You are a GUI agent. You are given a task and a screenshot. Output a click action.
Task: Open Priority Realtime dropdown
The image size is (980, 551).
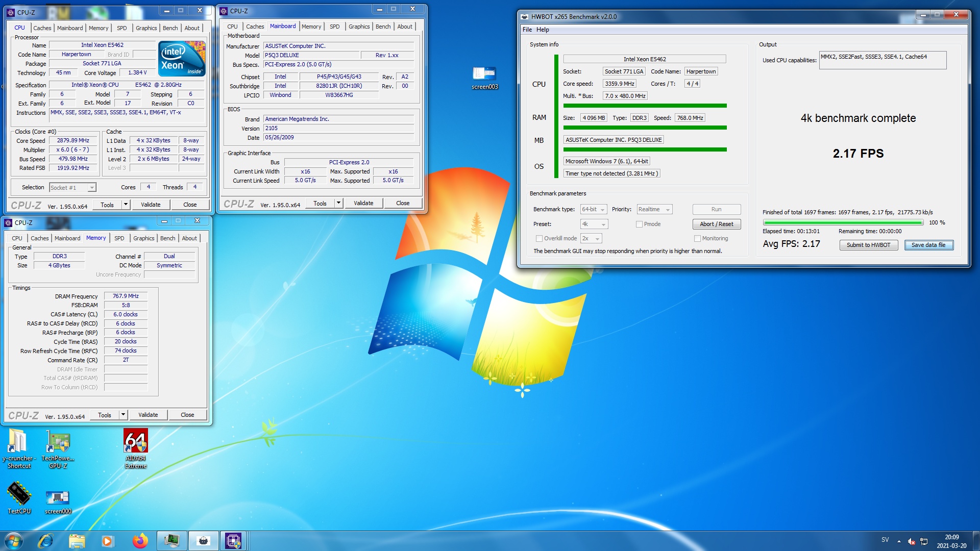point(654,209)
